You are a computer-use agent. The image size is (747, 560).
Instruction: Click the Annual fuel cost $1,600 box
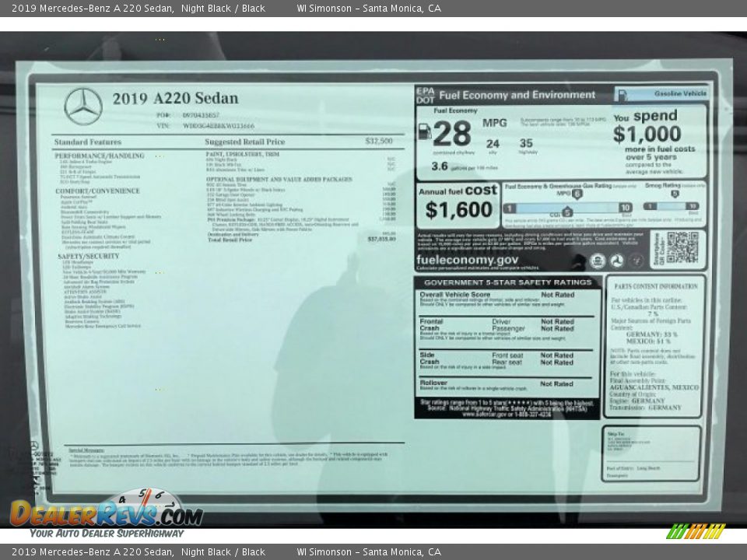(x=459, y=203)
